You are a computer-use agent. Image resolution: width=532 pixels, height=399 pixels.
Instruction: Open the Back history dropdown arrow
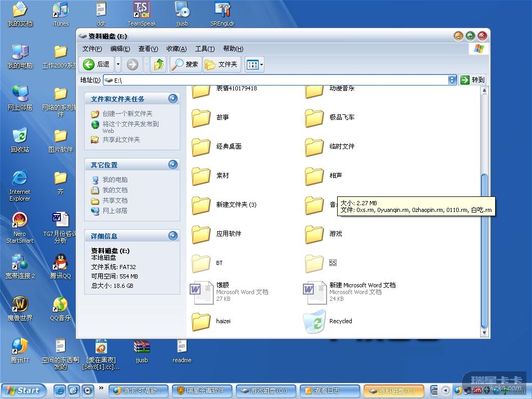118,64
